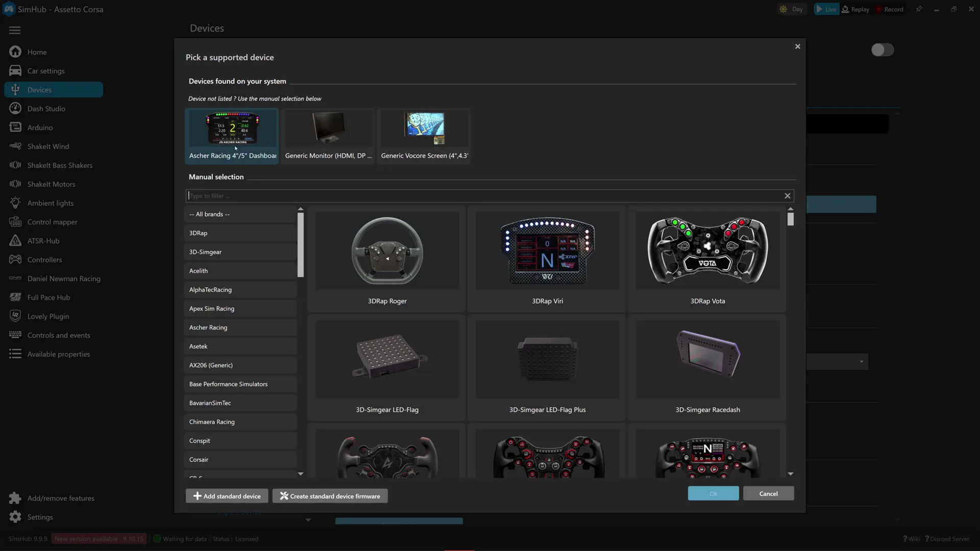The width and height of the screenshot is (980, 551).
Task: Toggle Day mode button
Action: (791, 9)
